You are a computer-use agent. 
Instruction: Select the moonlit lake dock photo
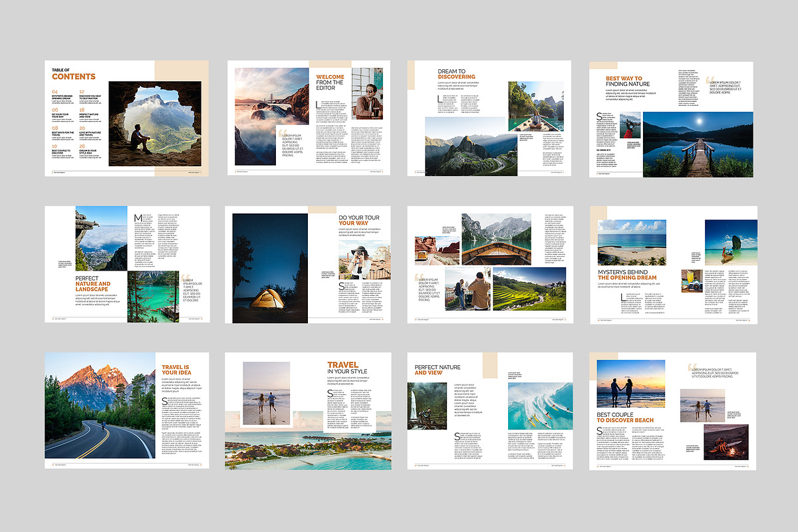(x=698, y=144)
